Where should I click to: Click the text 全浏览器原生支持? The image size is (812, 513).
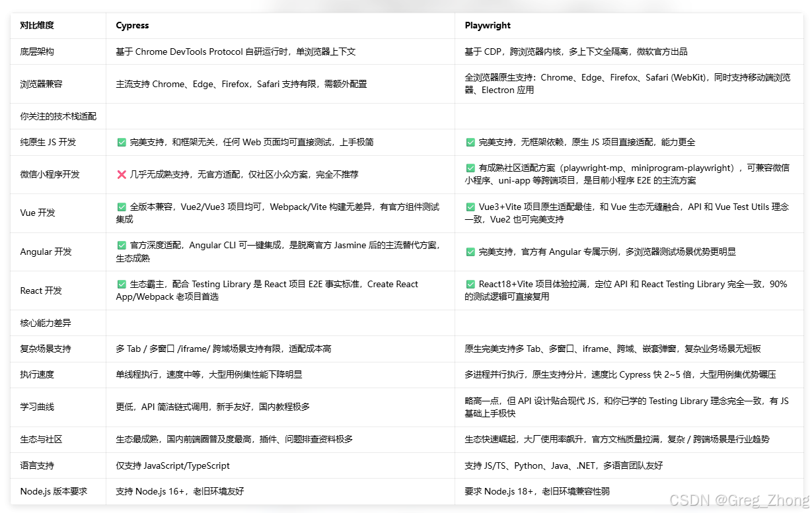click(499, 77)
